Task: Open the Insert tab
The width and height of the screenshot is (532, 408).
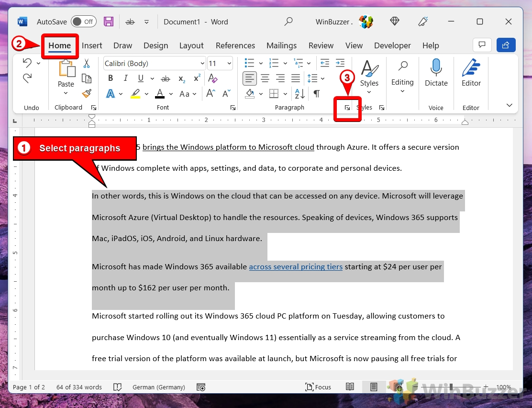Action: [x=92, y=45]
